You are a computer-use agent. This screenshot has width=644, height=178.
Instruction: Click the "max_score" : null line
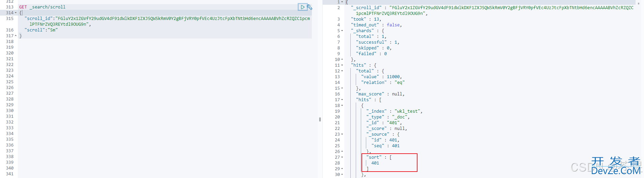pyautogui.click(x=380, y=94)
